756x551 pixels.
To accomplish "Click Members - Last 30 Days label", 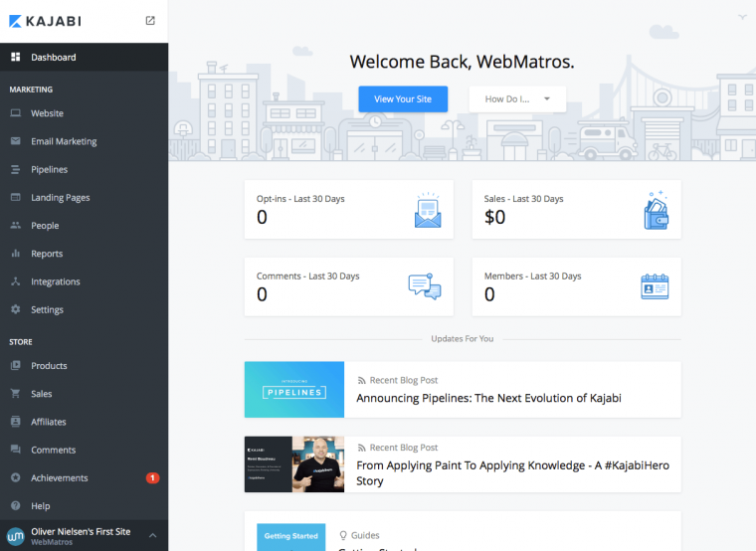I will (533, 276).
